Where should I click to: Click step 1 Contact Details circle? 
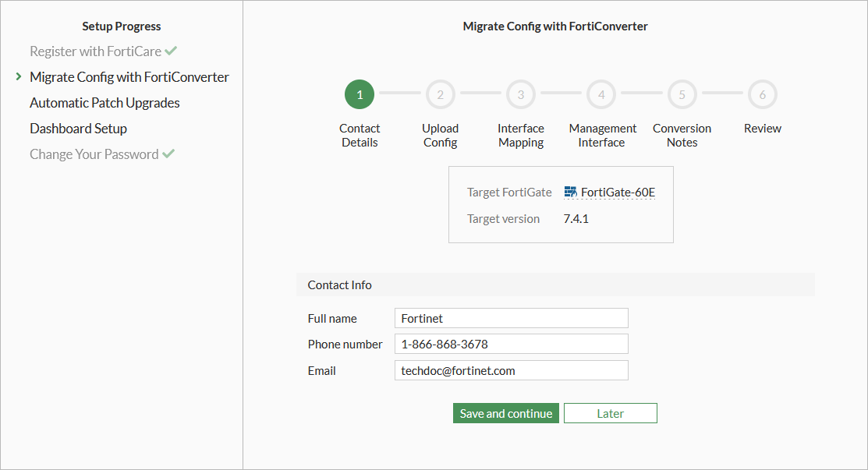[x=360, y=95]
